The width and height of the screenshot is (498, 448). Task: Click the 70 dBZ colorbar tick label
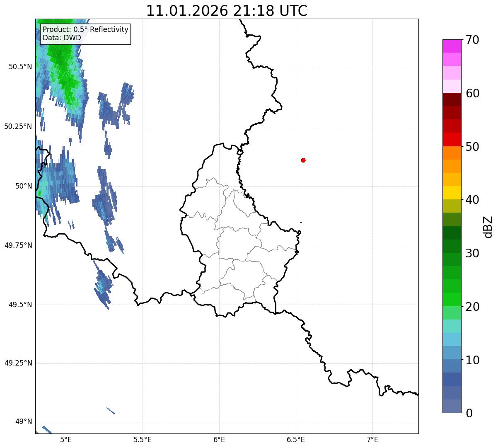472,40
